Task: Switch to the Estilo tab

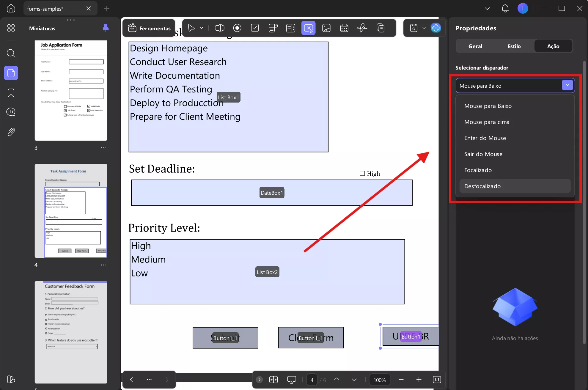Action: click(x=514, y=46)
